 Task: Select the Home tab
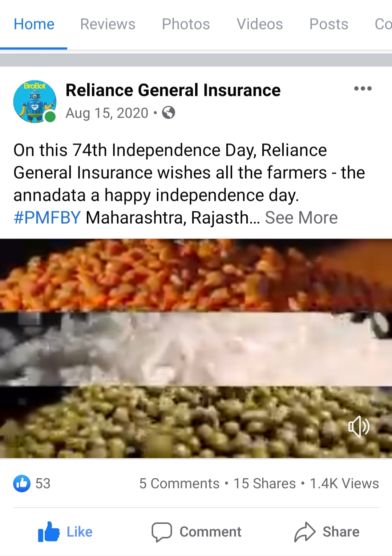coord(34,24)
